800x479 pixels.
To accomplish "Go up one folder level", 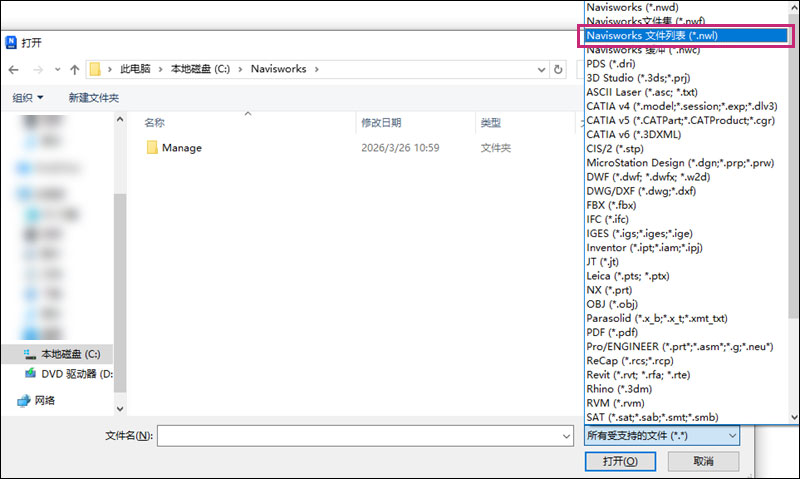I will coord(75,69).
